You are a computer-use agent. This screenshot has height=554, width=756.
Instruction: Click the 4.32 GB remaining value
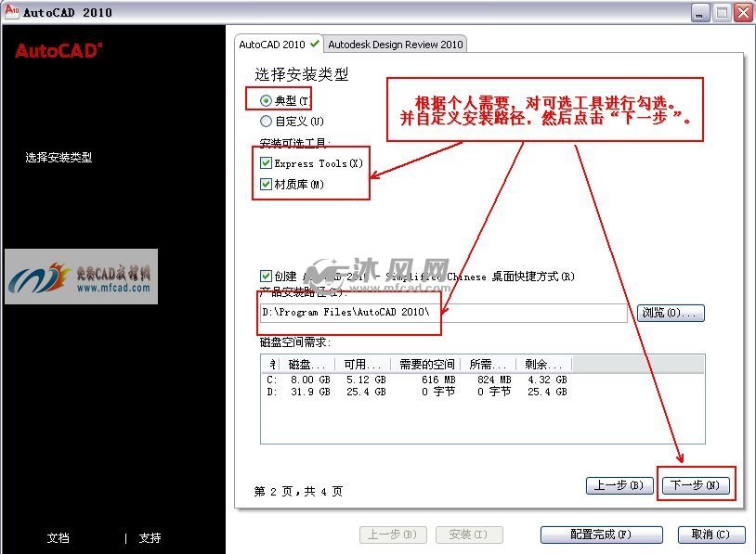click(547, 380)
